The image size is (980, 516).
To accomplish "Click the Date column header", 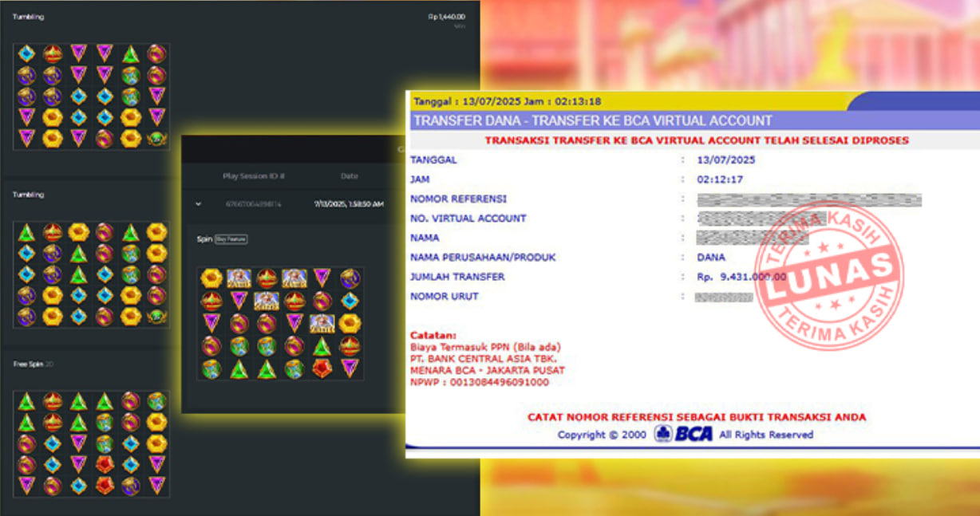I will [350, 176].
